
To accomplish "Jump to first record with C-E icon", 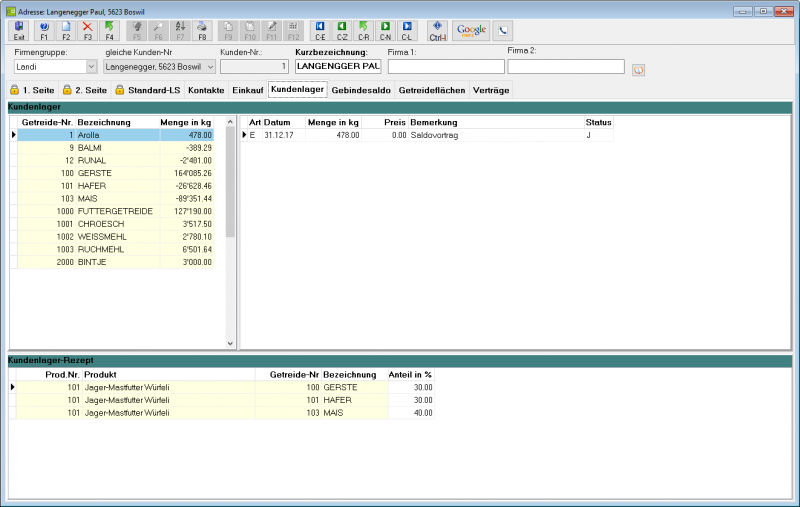I will click(320, 31).
